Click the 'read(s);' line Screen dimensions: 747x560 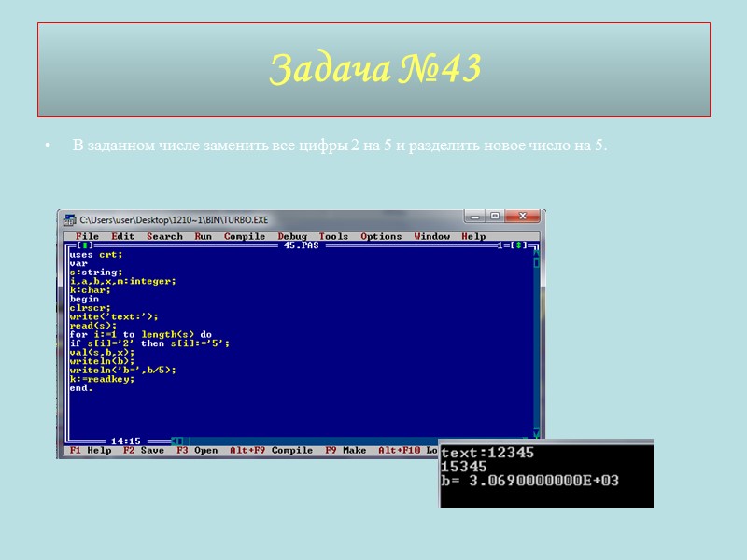point(92,326)
